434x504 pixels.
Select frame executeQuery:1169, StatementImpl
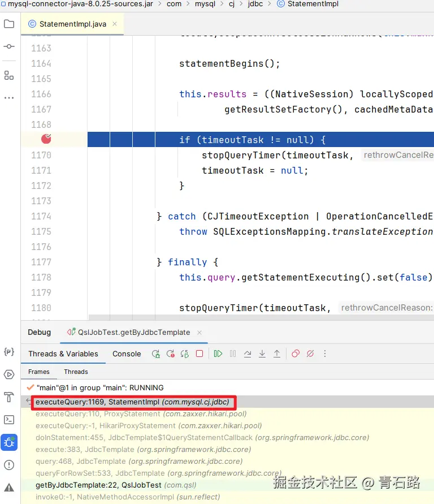coord(227,402)
